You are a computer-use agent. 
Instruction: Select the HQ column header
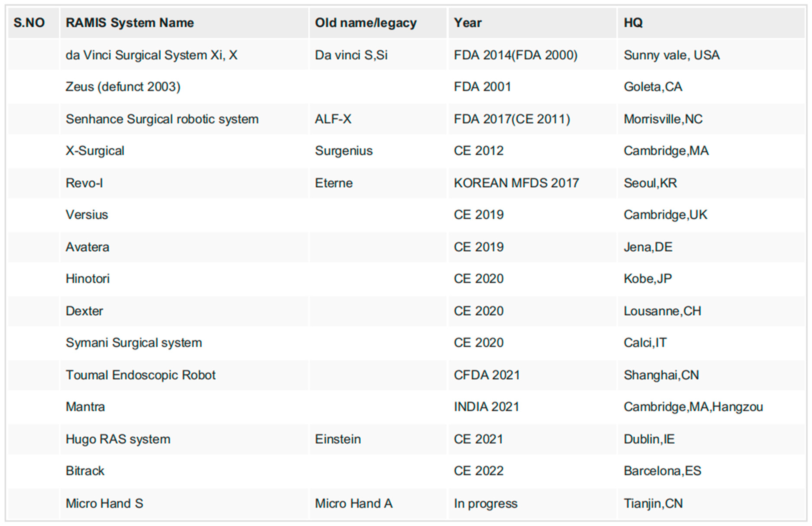click(632, 22)
